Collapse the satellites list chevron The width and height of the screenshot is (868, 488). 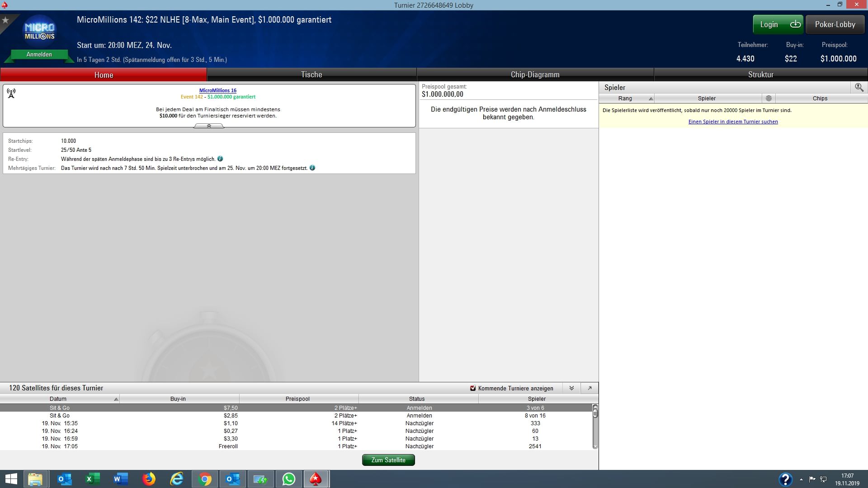571,388
